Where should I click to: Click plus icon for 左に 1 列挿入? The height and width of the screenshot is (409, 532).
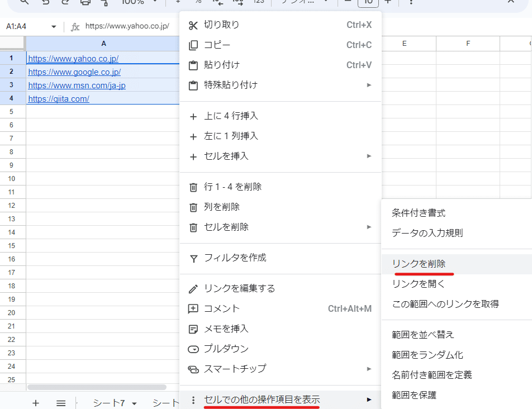click(x=193, y=137)
